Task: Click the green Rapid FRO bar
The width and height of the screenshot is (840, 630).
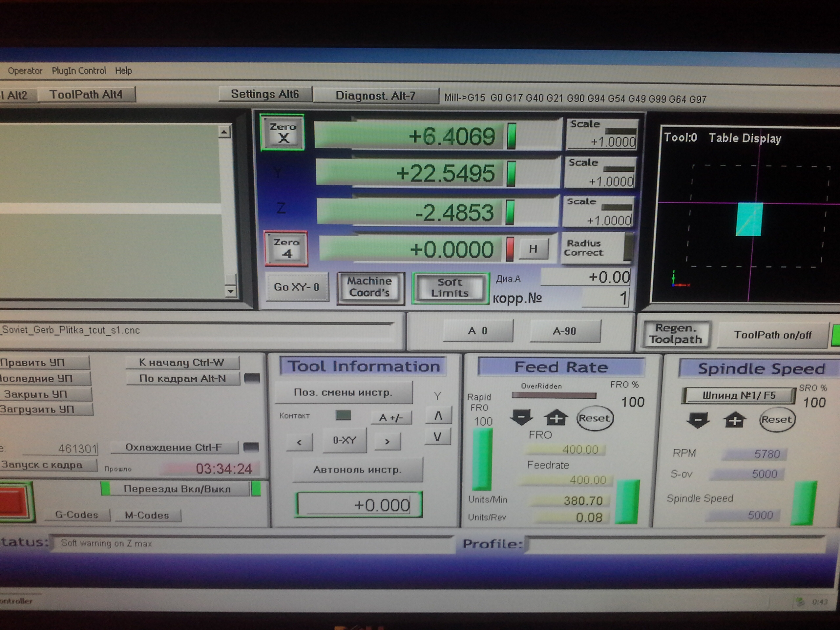Action: coord(482,459)
